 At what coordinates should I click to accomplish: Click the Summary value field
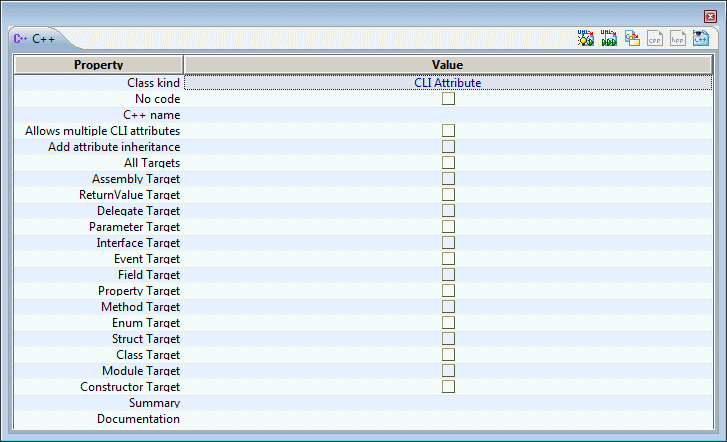[x=448, y=403]
